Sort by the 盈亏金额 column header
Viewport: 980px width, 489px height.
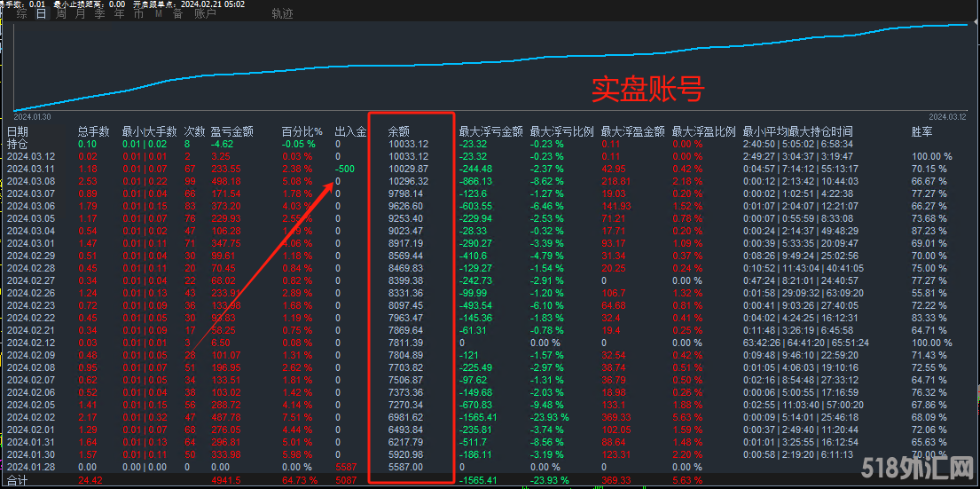(231, 132)
